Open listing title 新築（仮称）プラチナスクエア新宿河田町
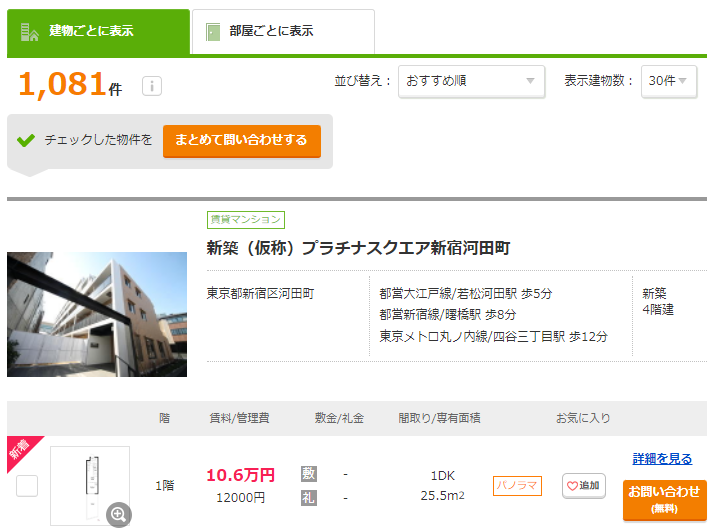 pos(358,248)
